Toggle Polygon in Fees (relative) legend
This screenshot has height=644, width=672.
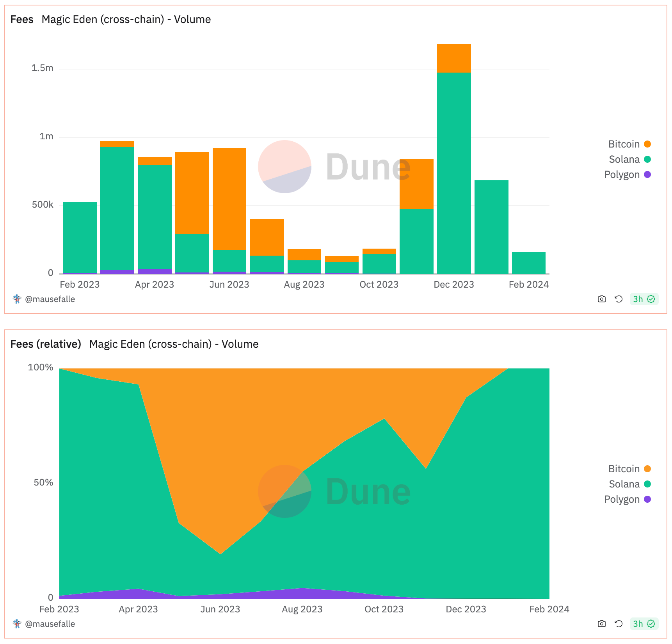point(628,499)
